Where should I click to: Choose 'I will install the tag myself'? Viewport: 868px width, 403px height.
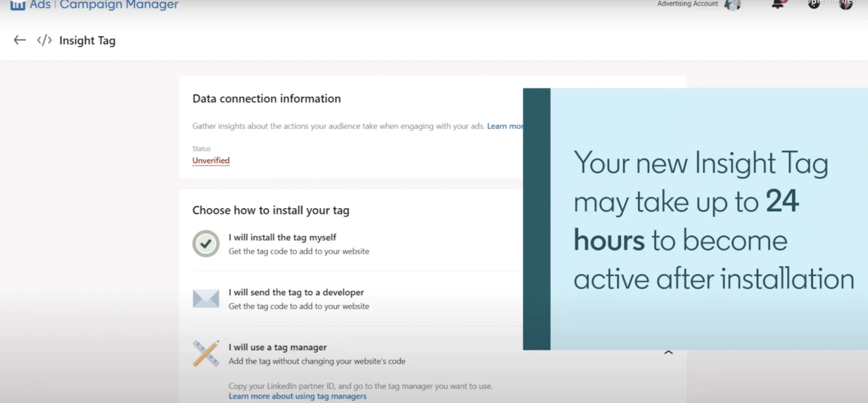pos(282,238)
